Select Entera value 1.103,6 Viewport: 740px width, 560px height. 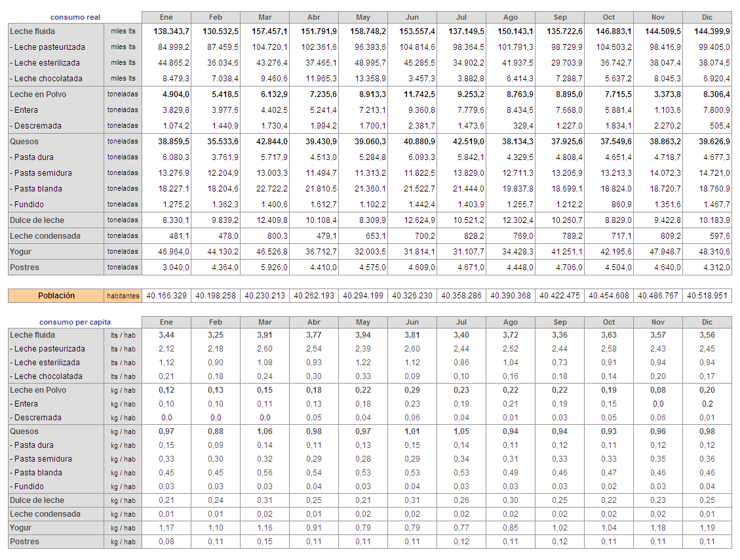667,110
